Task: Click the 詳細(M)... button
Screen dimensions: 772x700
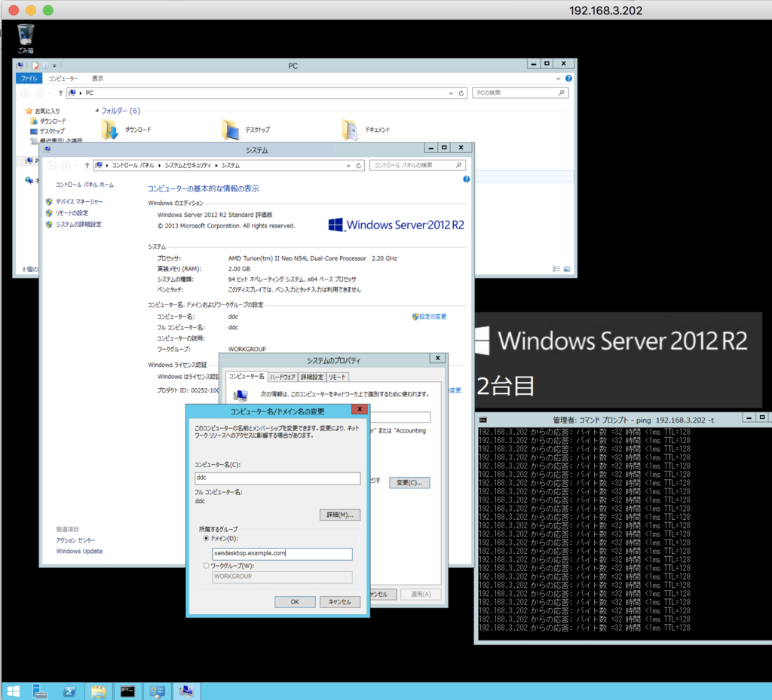Action: (340, 515)
